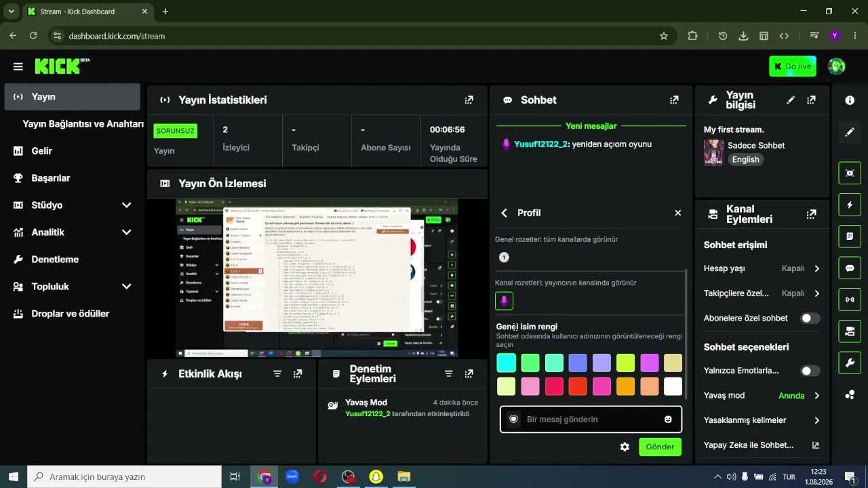Send the chat message with Gönder
Viewport: 868px width, 488px height.
pos(660,447)
